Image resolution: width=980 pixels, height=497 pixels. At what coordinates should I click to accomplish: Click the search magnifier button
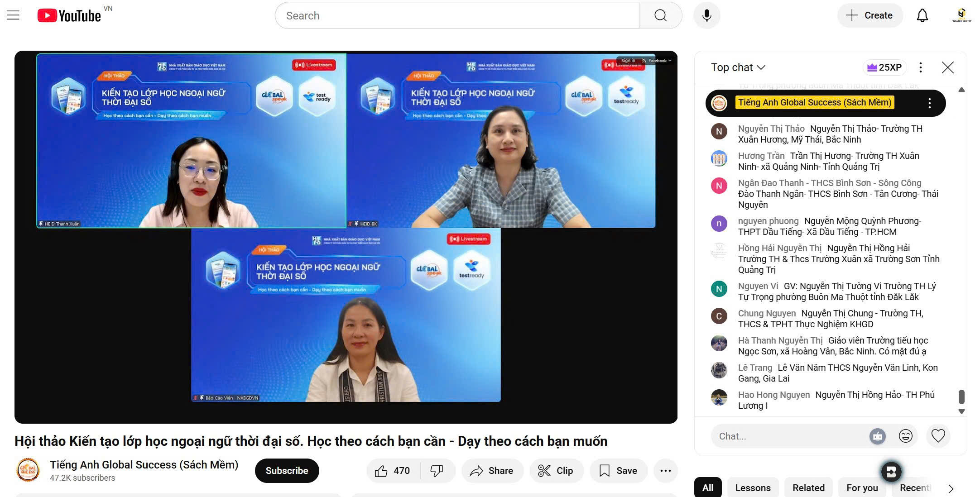[x=660, y=15]
